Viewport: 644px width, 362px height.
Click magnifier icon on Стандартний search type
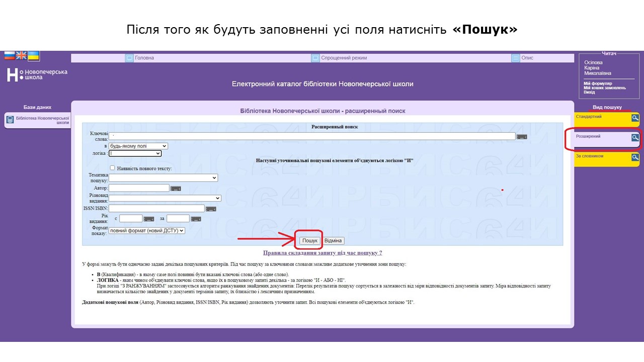(635, 118)
